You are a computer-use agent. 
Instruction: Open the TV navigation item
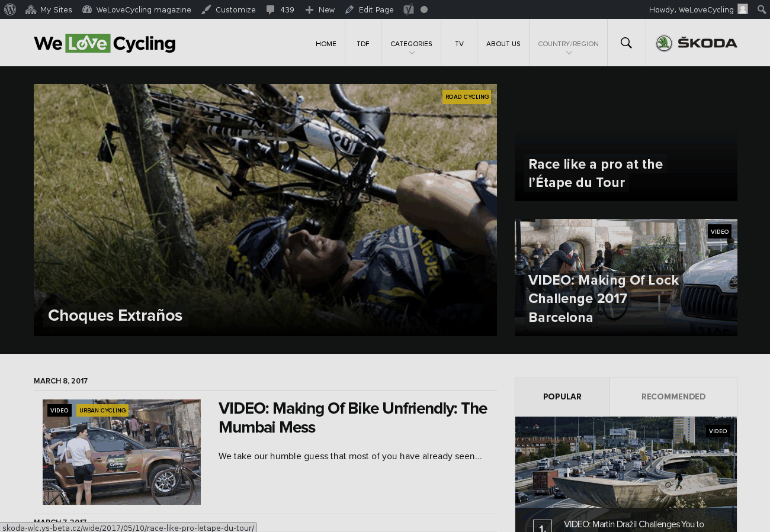click(459, 44)
